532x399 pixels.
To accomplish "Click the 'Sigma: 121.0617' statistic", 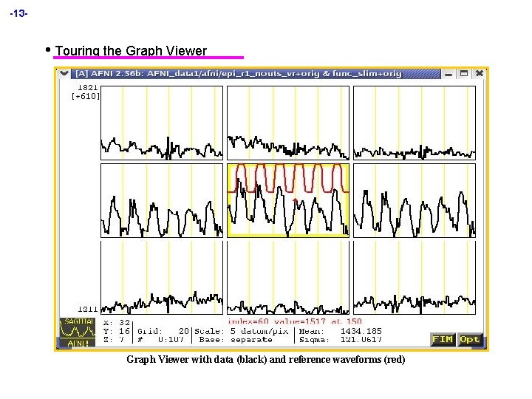I will [341, 340].
